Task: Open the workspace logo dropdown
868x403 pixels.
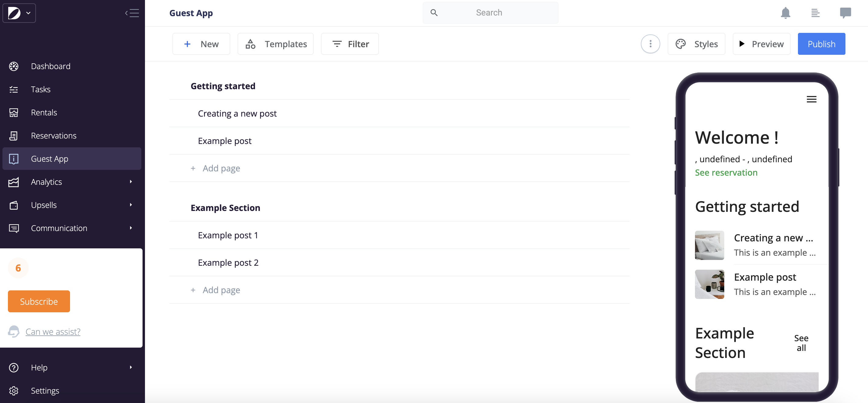Action: point(19,13)
